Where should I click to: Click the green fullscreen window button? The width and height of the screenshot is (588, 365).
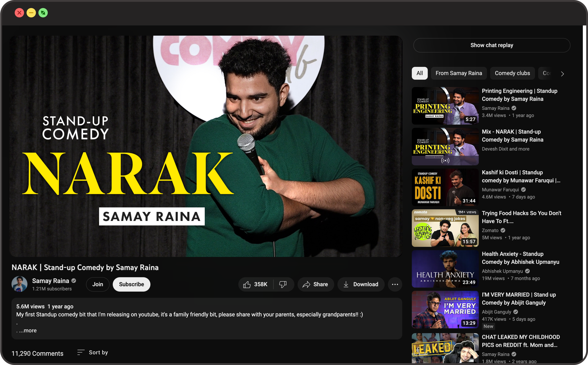coord(43,13)
